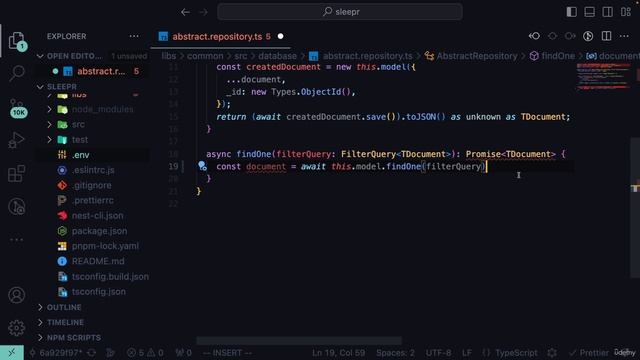This screenshot has width=640, height=360.
Task: Click the database breadcrumb item
Action: coord(277,56)
